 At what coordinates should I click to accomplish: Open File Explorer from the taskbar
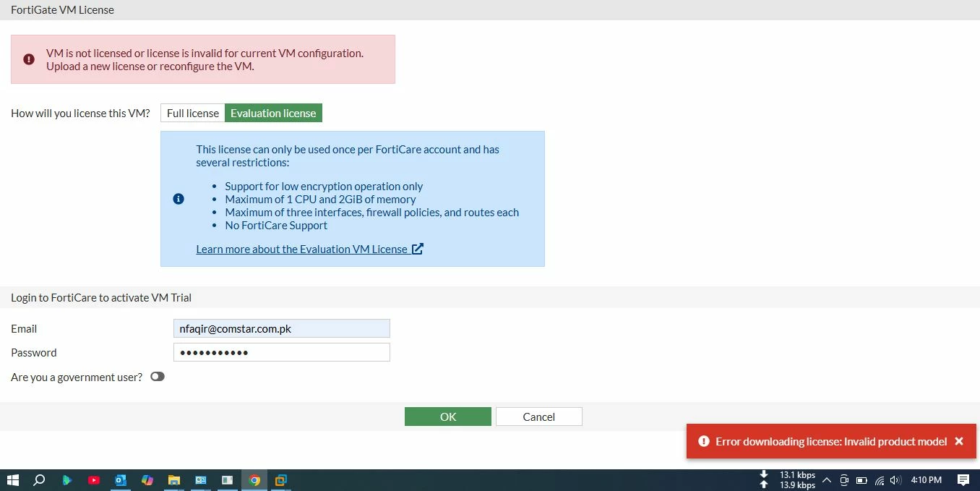point(173,479)
